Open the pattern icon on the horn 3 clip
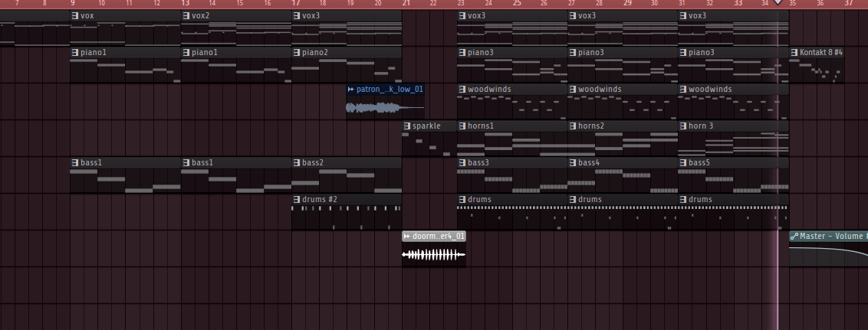The image size is (868, 330). pyautogui.click(x=683, y=126)
